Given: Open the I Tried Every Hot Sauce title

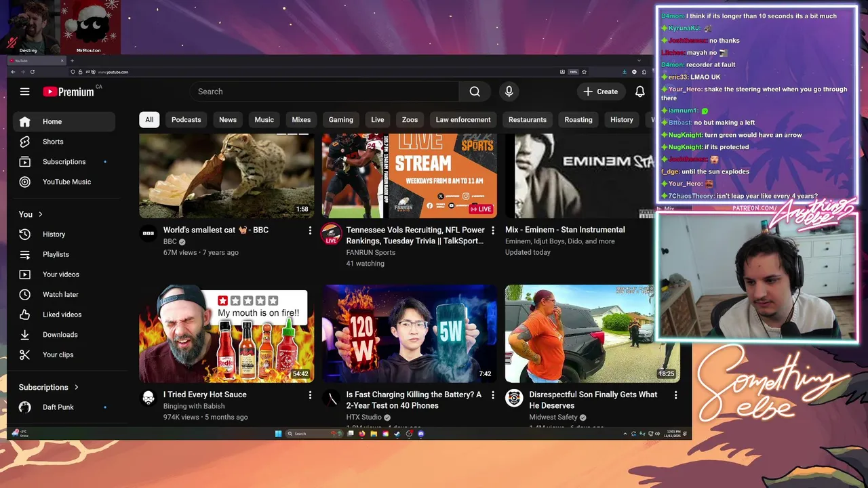Looking at the screenshot, I should tap(205, 394).
